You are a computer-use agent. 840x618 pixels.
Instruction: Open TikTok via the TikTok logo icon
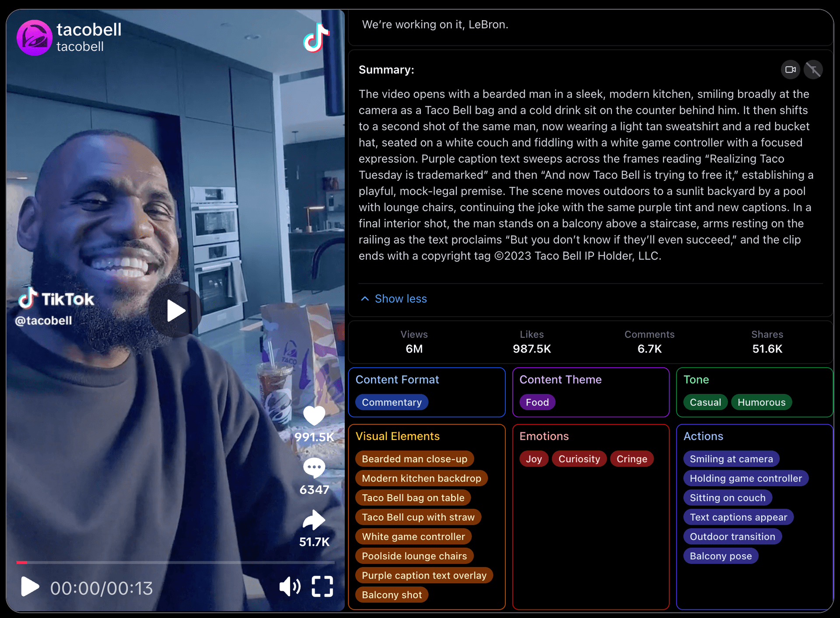pyautogui.click(x=316, y=37)
